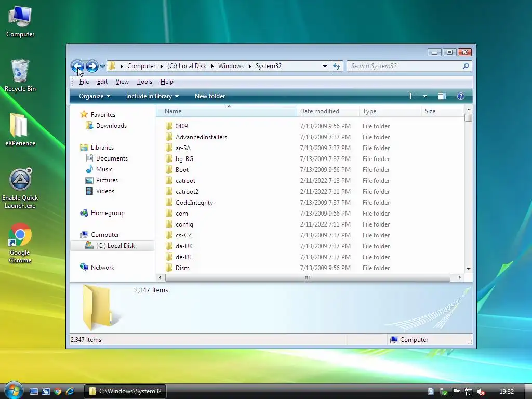
Task: Open the recent pages dropdown arrow
Action: [x=102, y=66]
